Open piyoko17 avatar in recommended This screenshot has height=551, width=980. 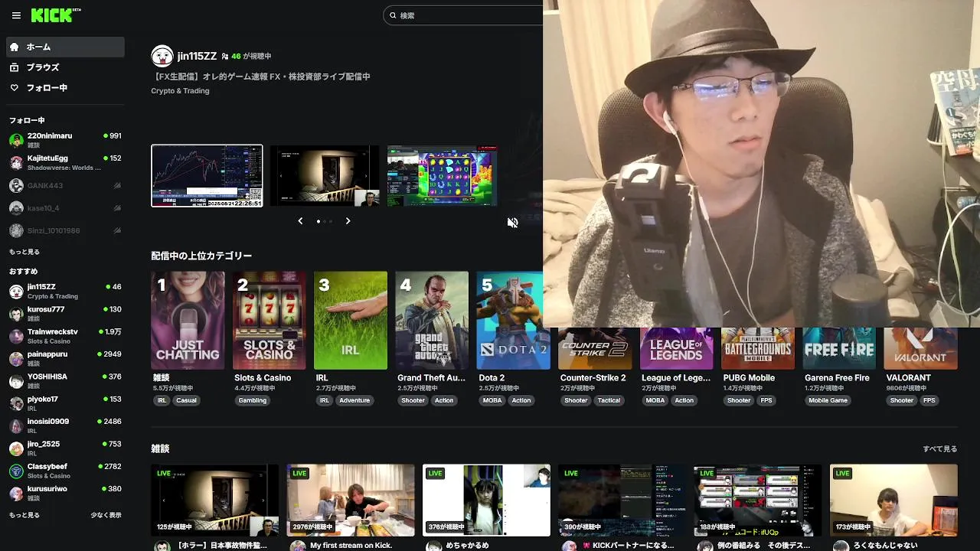(16, 403)
